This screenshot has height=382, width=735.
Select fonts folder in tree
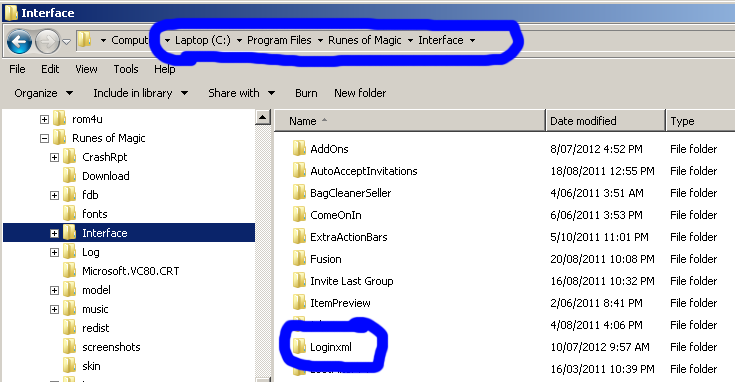[95, 214]
